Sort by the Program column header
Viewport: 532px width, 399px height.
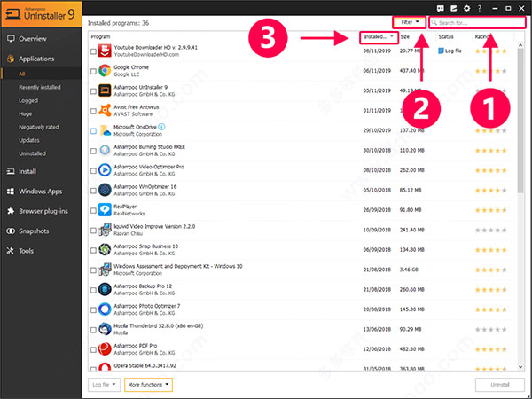pos(100,36)
